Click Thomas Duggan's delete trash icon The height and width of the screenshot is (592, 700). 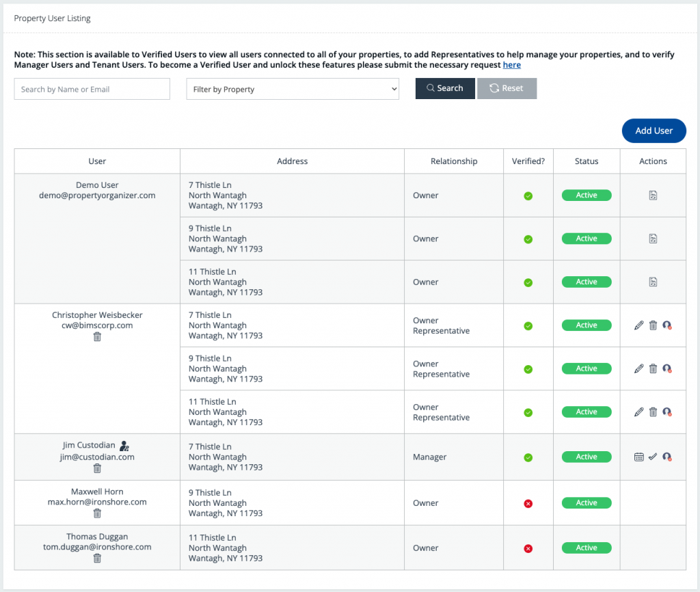tap(96, 559)
